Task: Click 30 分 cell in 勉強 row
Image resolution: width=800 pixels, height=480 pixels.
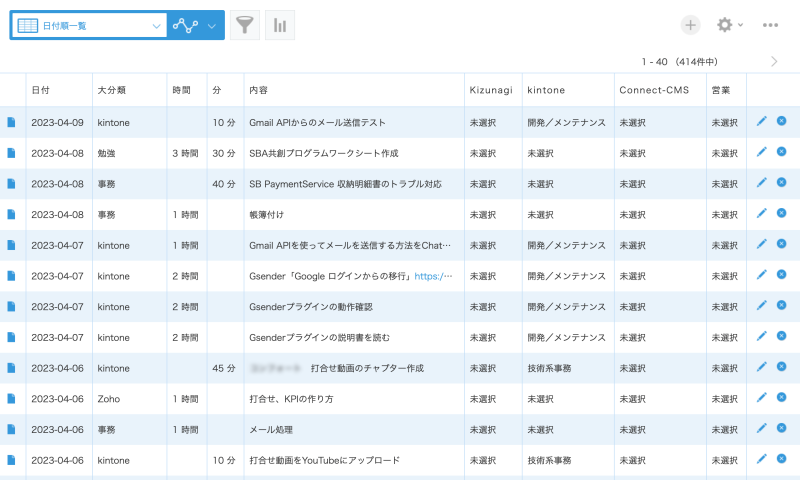Action: pyautogui.click(x=224, y=153)
